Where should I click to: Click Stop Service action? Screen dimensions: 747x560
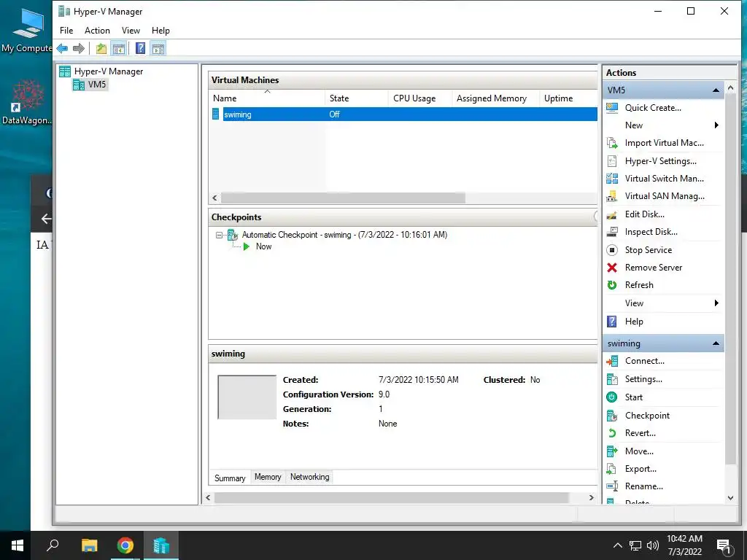point(649,250)
